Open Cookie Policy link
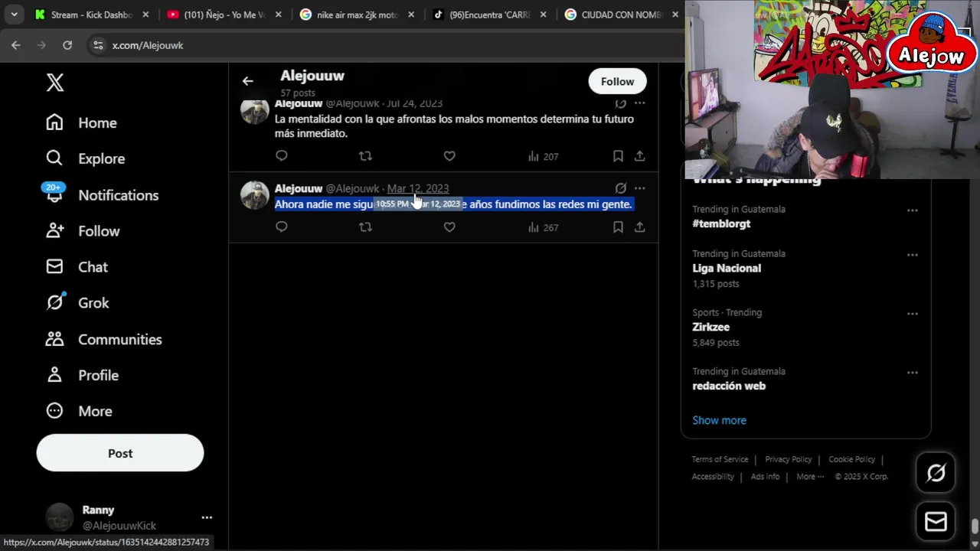The image size is (980, 551). click(x=851, y=459)
